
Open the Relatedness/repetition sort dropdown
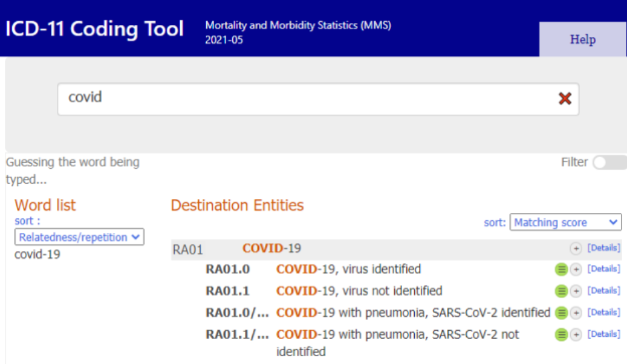79,238
